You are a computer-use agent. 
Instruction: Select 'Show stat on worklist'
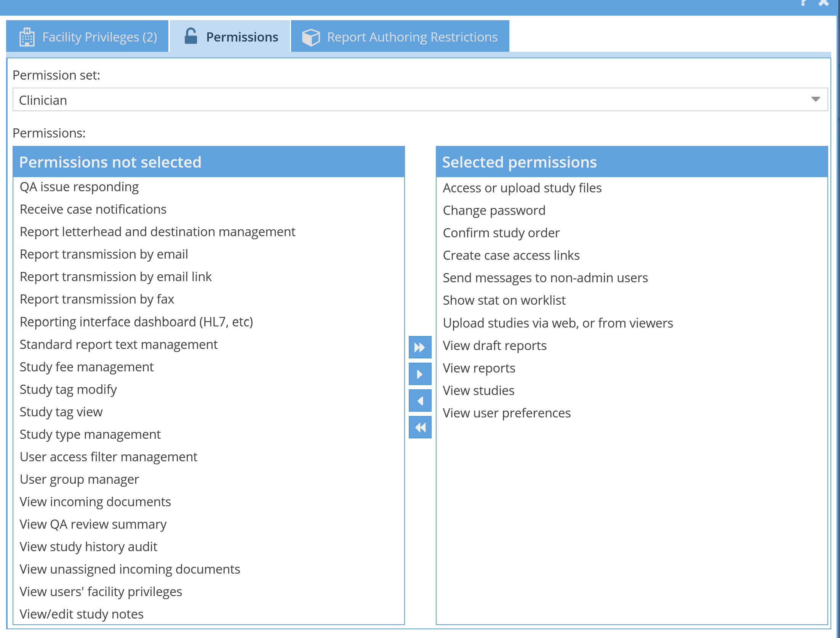[632, 301]
